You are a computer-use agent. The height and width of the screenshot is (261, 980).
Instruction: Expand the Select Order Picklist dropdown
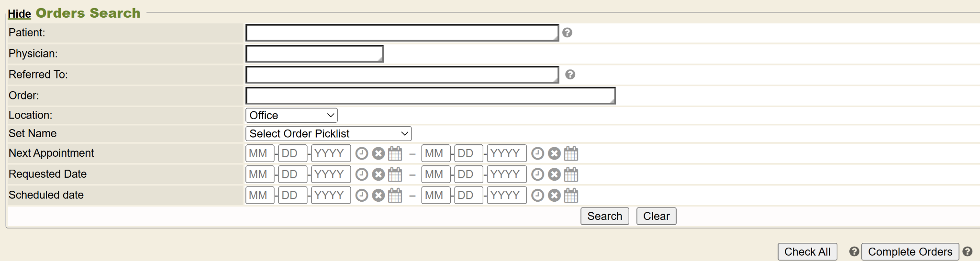(328, 133)
